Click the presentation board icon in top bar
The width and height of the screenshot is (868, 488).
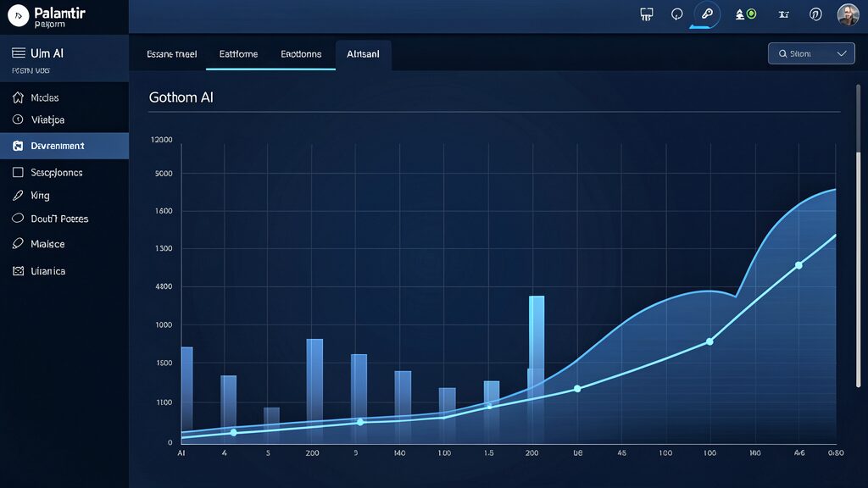pyautogui.click(x=647, y=14)
